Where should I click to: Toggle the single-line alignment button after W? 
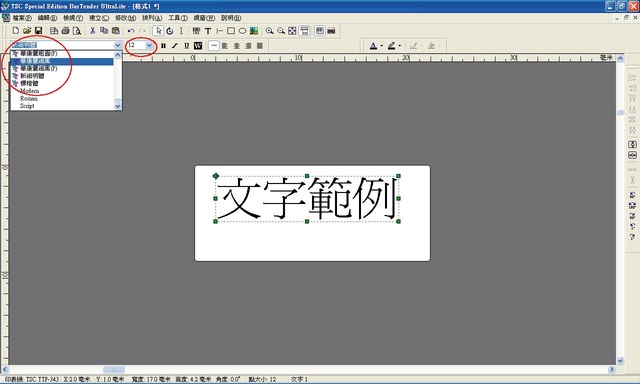pyautogui.click(x=213, y=46)
